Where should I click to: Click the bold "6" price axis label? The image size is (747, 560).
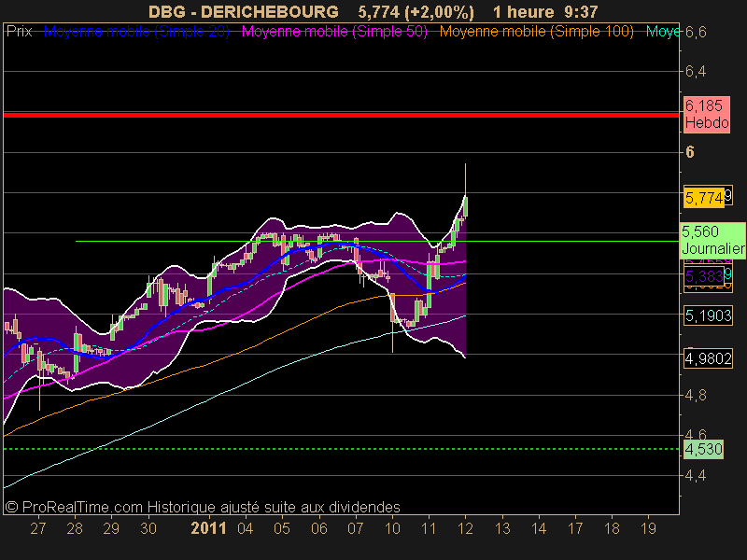coord(689,152)
